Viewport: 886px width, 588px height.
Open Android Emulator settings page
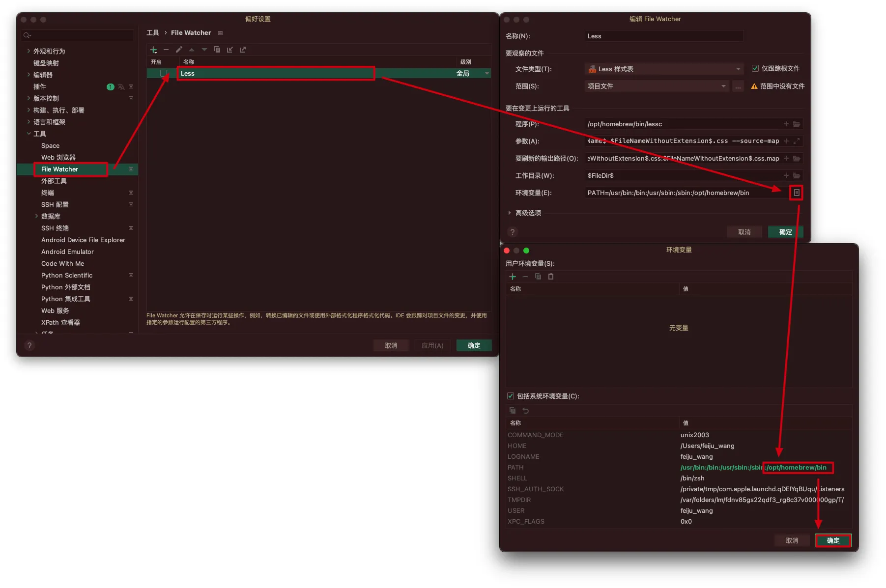[67, 252]
